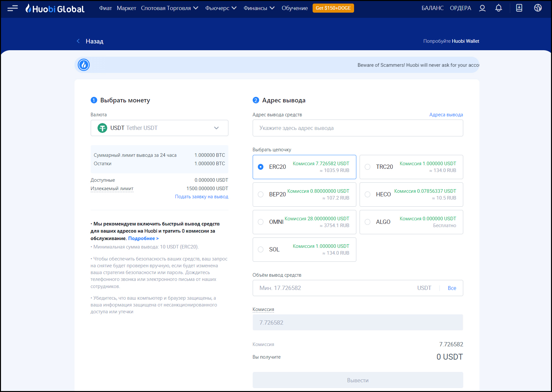Viewport: 552px width, 392px height.
Task: Select the SOL chain radio button
Action: 260,249
